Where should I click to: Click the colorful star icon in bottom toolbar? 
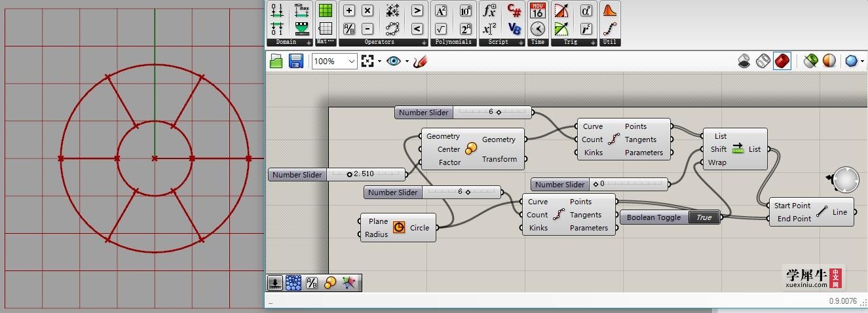click(349, 283)
